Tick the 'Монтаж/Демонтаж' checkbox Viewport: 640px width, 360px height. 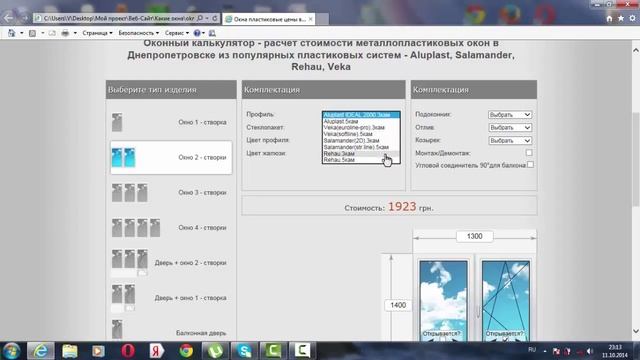pyautogui.click(x=529, y=153)
